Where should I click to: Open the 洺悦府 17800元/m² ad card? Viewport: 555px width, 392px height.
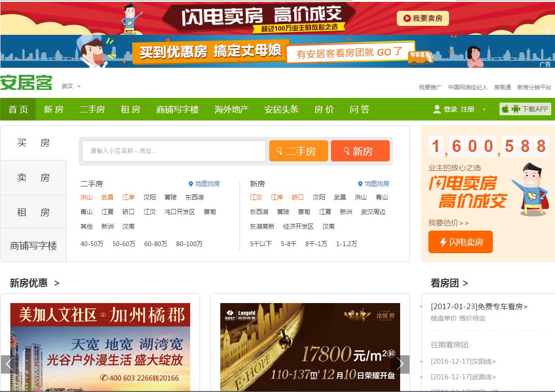point(310,347)
